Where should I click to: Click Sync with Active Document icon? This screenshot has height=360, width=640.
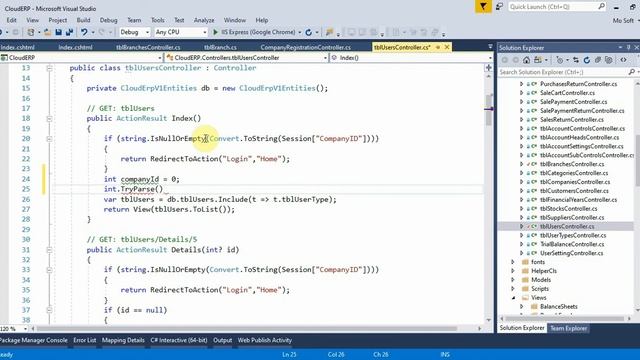click(576, 60)
